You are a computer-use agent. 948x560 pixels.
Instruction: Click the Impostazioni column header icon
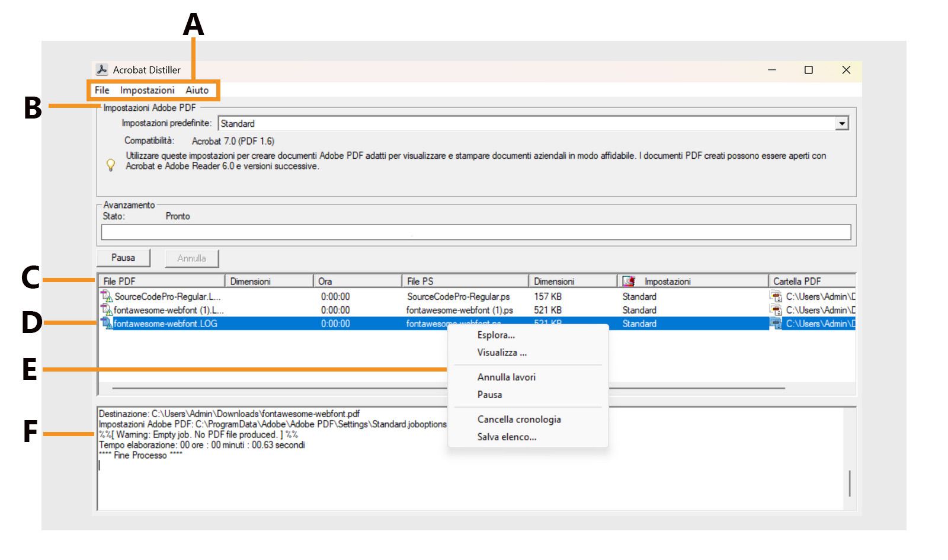coord(629,281)
